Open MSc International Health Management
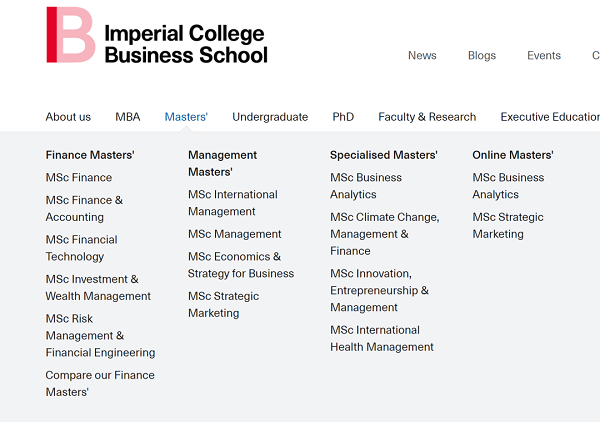The image size is (600, 422). (x=382, y=338)
